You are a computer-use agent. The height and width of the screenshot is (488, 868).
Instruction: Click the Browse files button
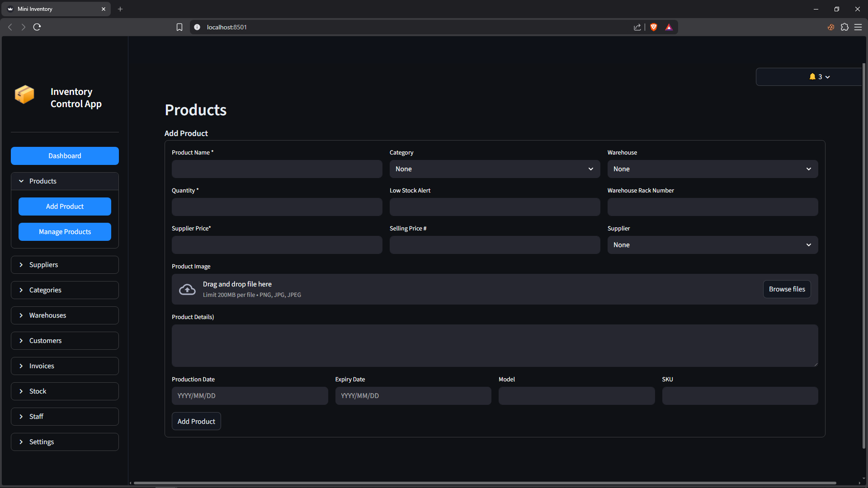pos(787,289)
